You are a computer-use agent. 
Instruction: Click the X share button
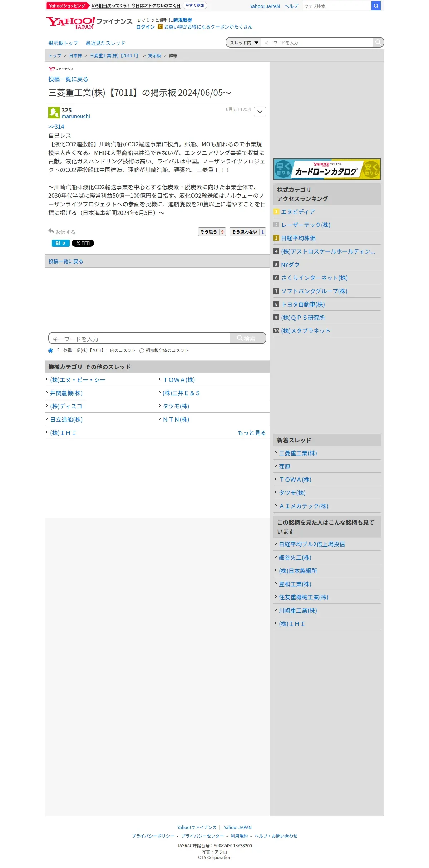coord(83,243)
